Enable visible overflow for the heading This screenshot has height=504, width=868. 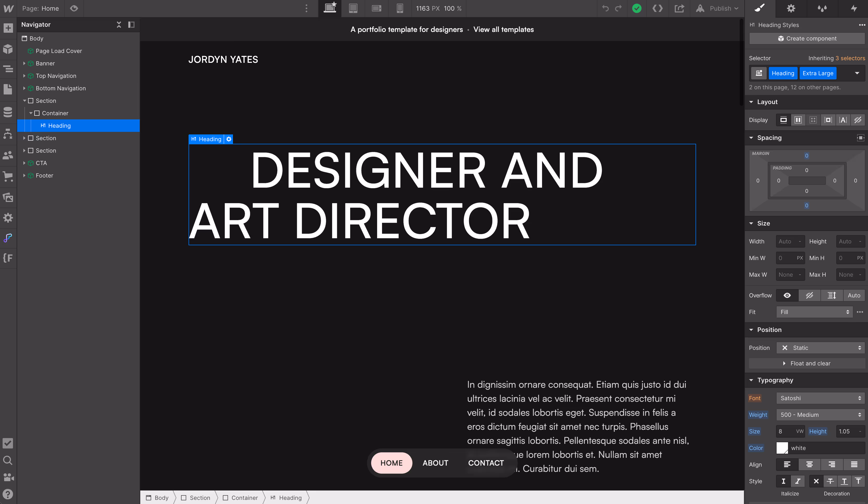click(x=787, y=295)
